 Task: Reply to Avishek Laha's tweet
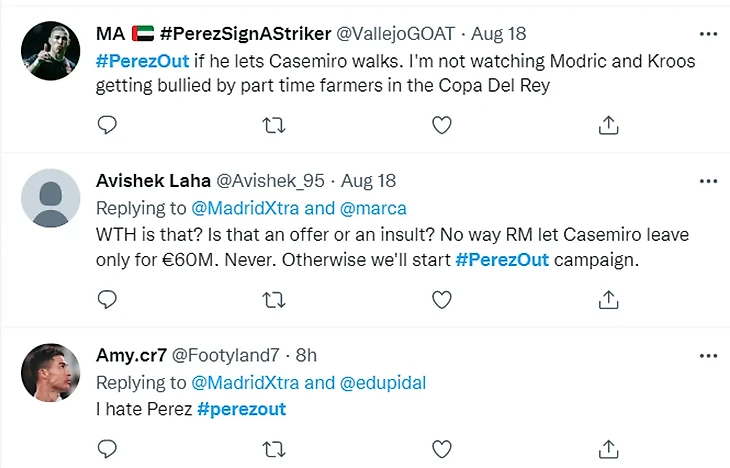(x=107, y=299)
